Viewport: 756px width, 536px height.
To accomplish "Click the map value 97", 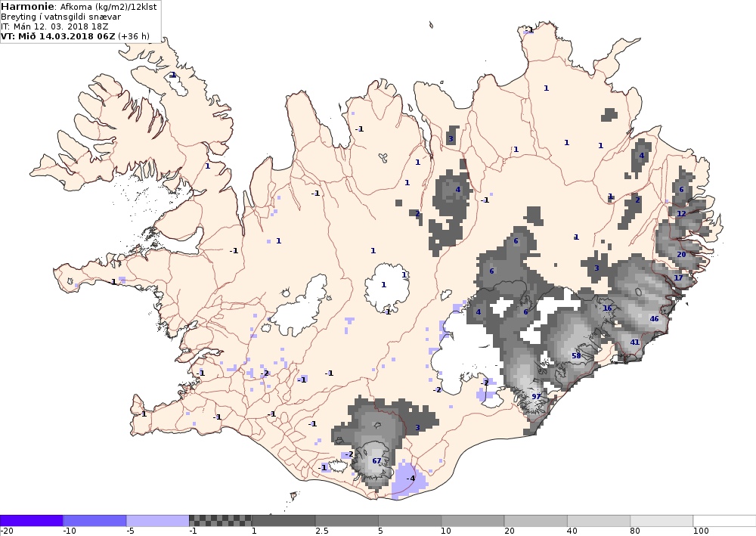I will [536, 397].
